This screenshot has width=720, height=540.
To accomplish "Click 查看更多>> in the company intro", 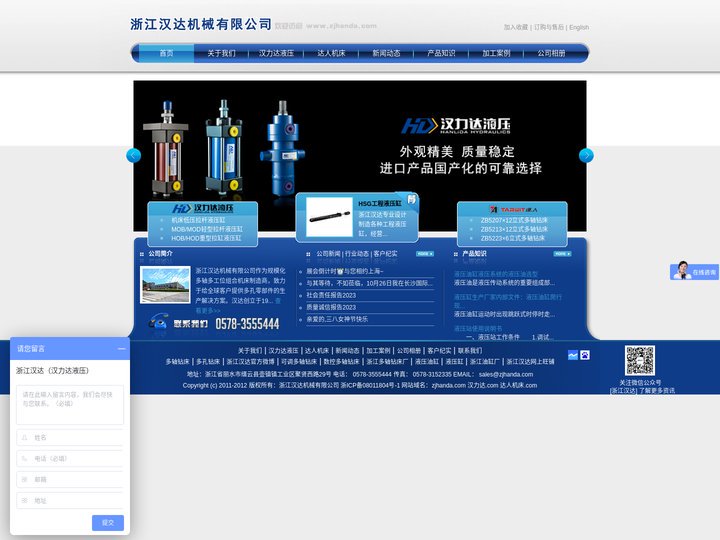I will [x=208, y=310].
